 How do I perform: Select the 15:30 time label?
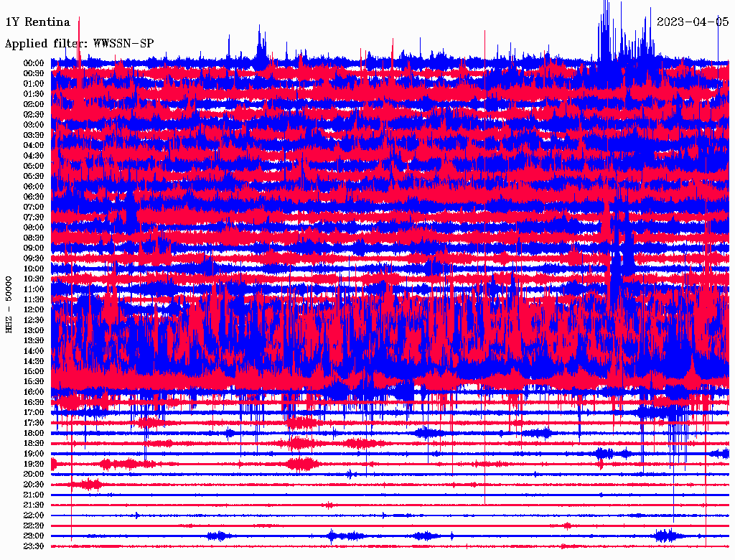pyautogui.click(x=34, y=382)
